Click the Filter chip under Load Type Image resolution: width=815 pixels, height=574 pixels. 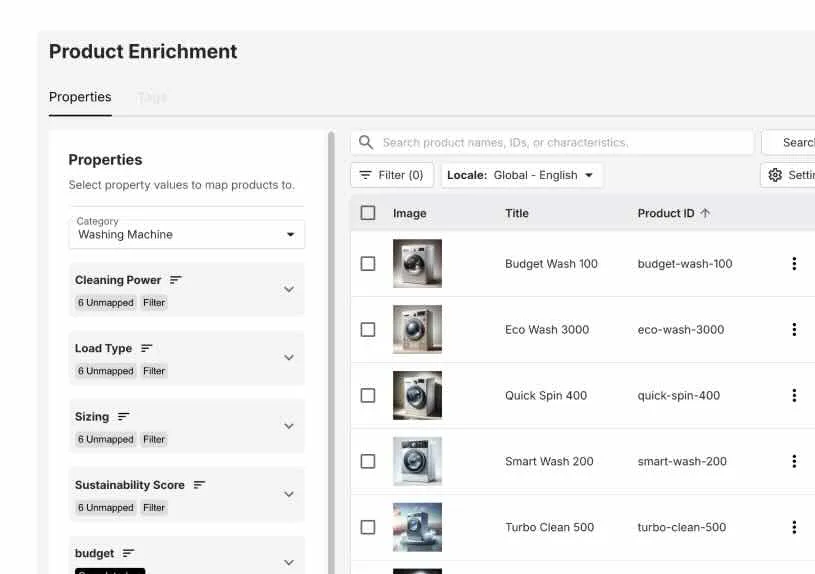[x=154, y=371]
